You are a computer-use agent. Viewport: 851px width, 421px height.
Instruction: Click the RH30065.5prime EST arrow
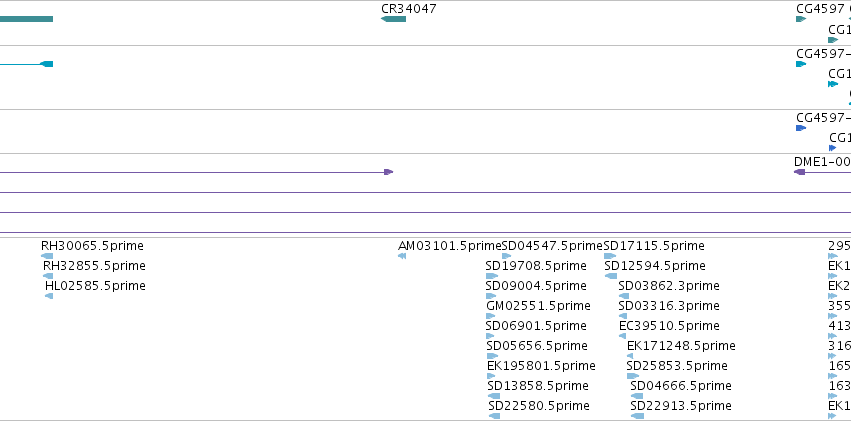pyautogui.click(x=47, y=256)
